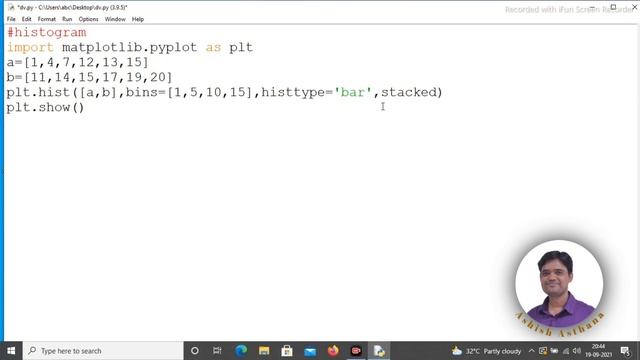This screenshot has height=360, width=640.
Task: Close the IDLE editor window
Action: 634,7
